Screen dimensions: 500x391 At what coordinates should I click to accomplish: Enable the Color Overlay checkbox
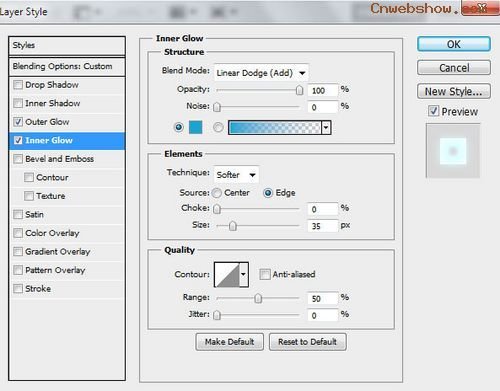[18, 233]
